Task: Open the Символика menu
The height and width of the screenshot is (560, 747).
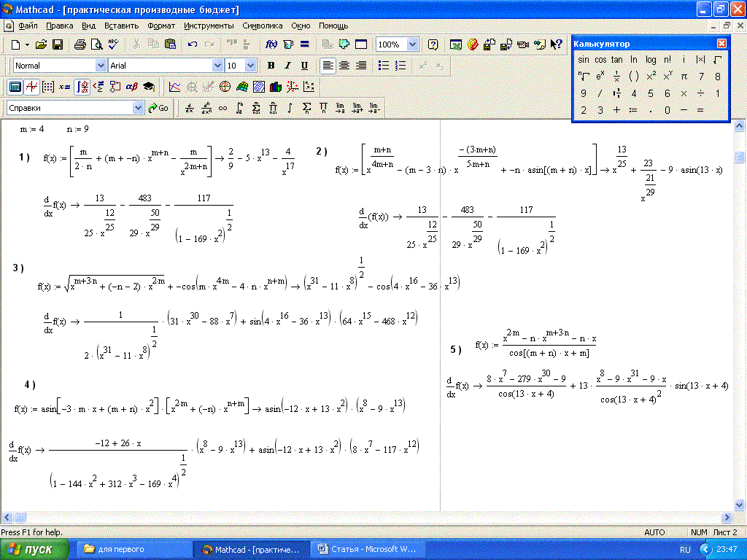Action: pyautogui.click(x=262, y=26)
